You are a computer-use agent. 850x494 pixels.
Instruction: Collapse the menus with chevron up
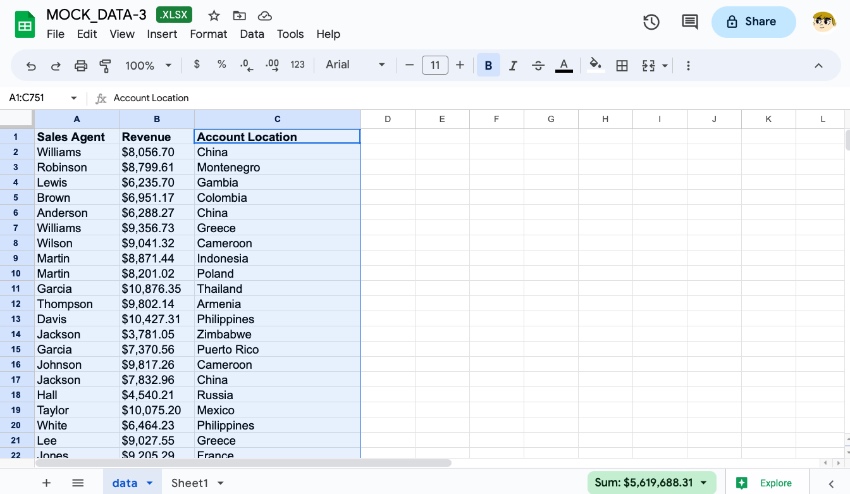pyautogui.click(x=819, y=66)
